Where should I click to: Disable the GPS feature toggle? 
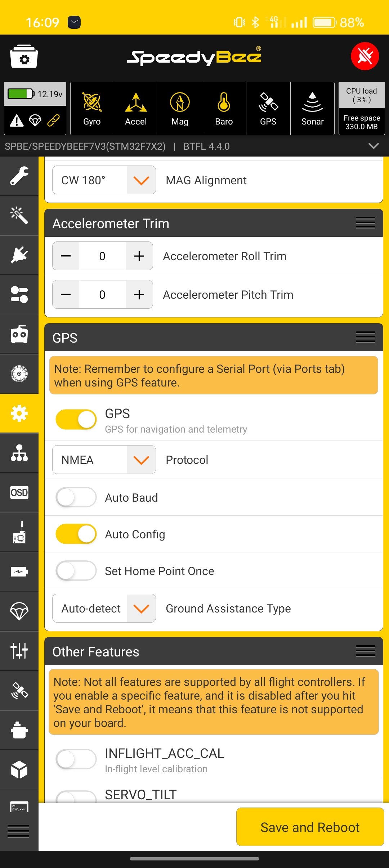pos(76,419)
